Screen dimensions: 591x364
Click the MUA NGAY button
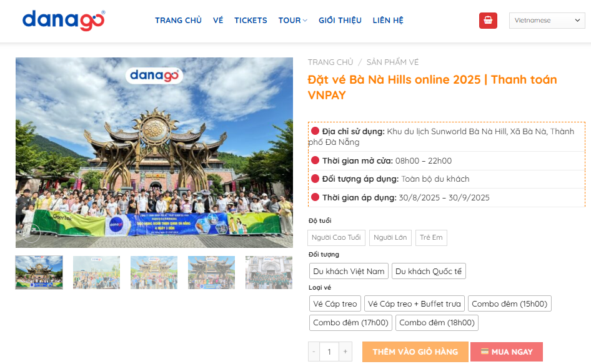point(507,352)
